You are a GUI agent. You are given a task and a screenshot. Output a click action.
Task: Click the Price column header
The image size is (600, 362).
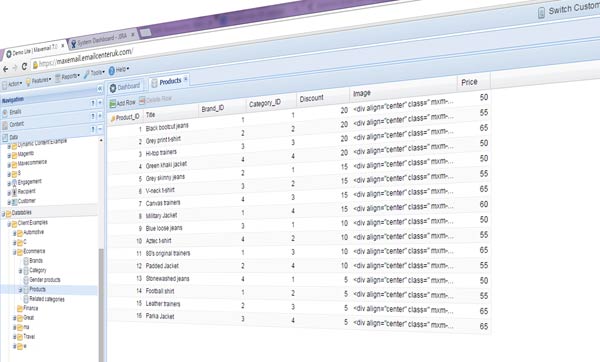coord(473,82)
